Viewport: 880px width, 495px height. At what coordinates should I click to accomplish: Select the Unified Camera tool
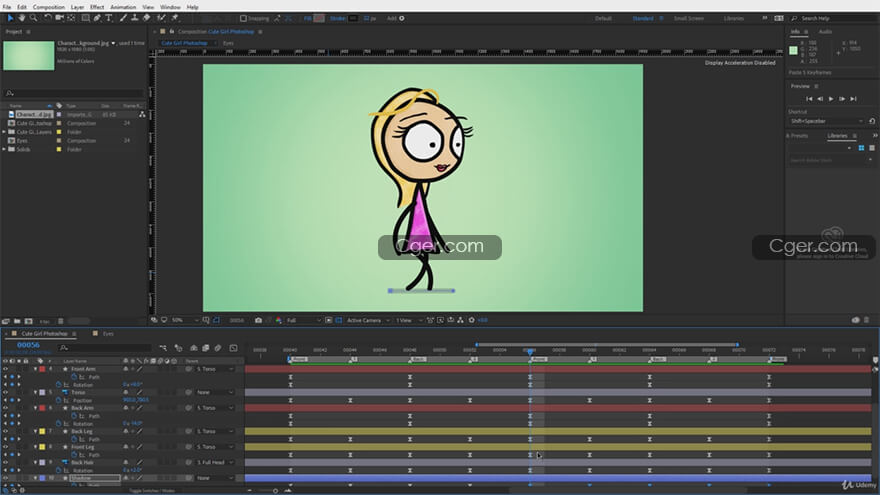click(59, 19)
